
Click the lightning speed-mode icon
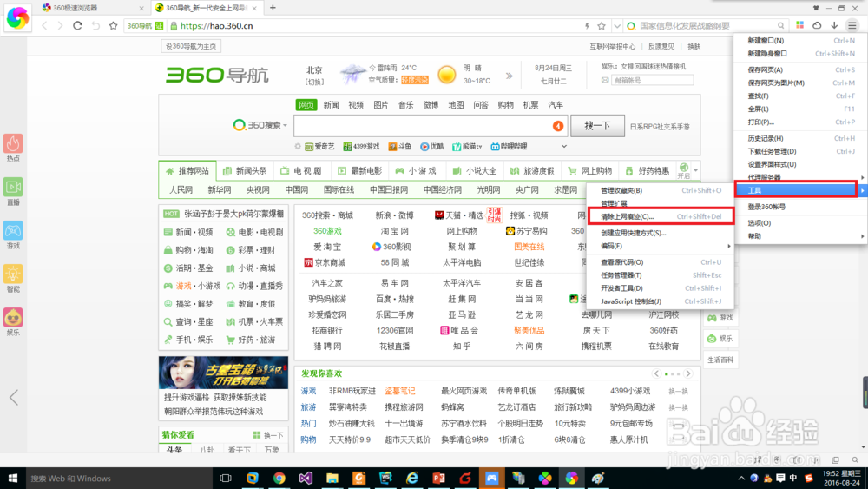(587, 25)
